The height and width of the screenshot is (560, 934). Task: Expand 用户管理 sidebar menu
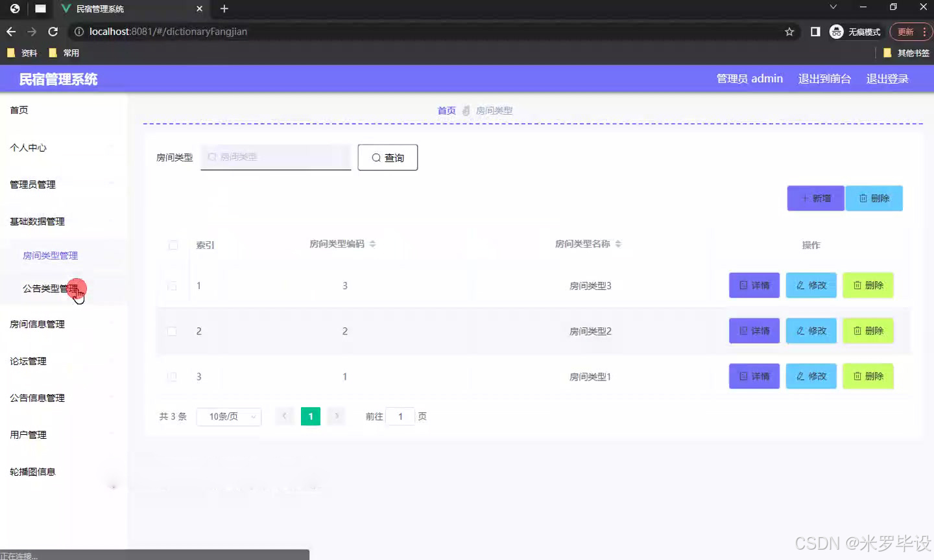[x=63, y=435]
